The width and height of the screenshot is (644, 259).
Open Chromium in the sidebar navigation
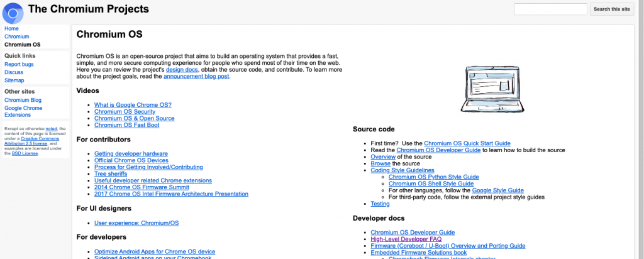17,36
